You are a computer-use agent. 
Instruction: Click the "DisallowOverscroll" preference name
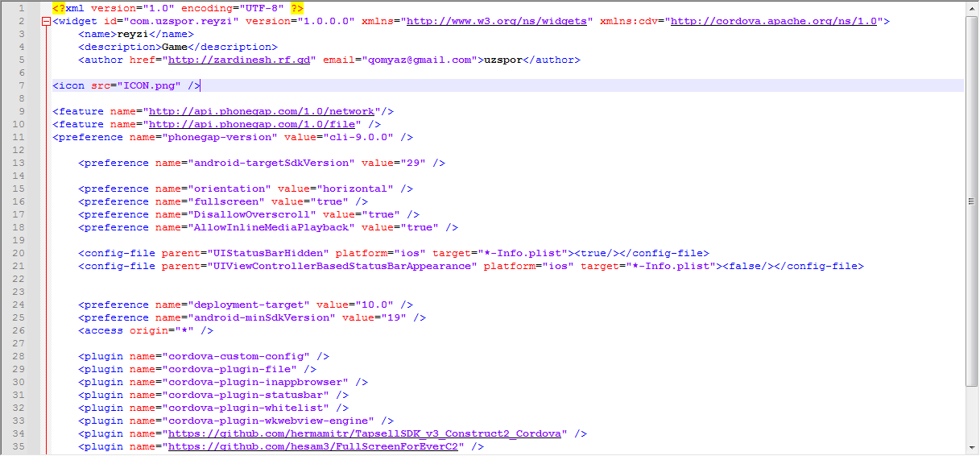coord(252,214)
